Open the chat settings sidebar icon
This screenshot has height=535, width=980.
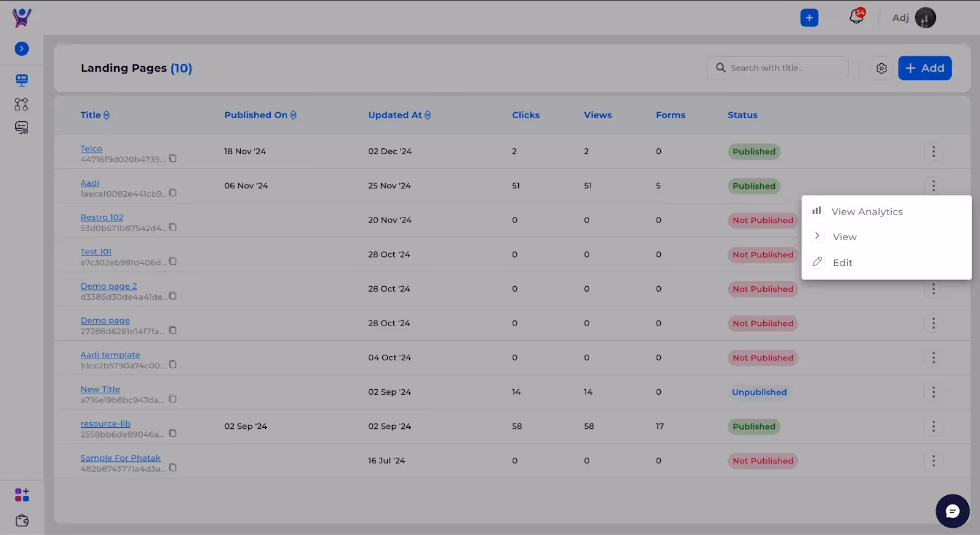21,127
